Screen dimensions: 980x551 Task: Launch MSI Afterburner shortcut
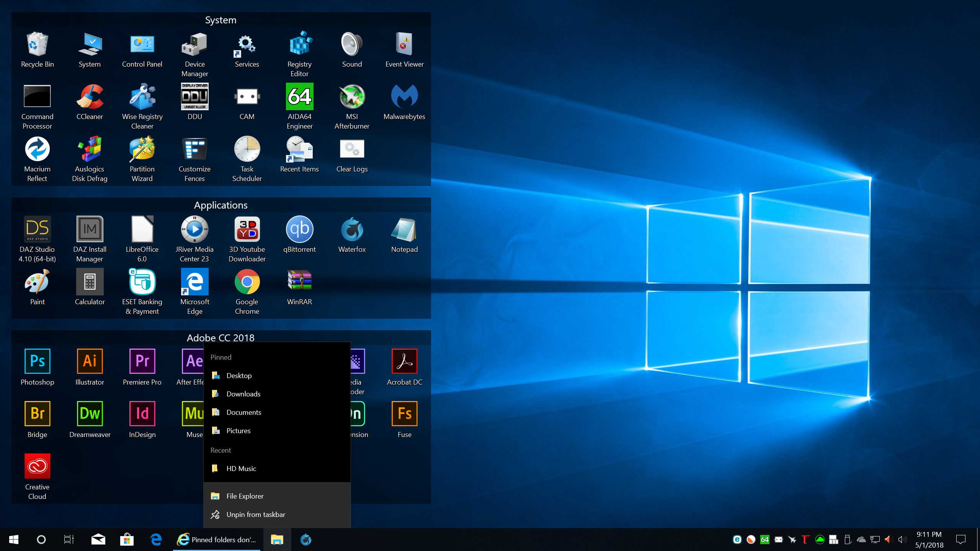[x=352, y=107]
